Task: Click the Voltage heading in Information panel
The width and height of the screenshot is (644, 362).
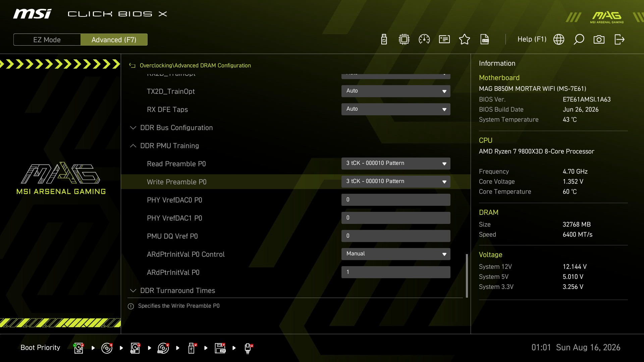Action: coord(491,255)
